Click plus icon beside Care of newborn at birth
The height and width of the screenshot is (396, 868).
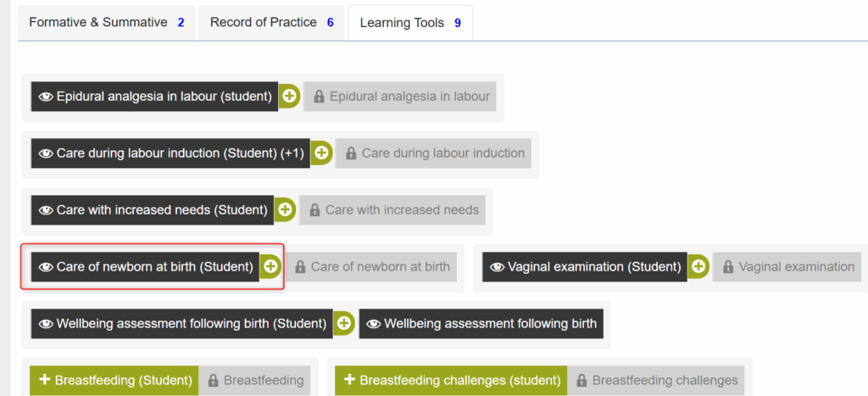(x=270, y=266)
